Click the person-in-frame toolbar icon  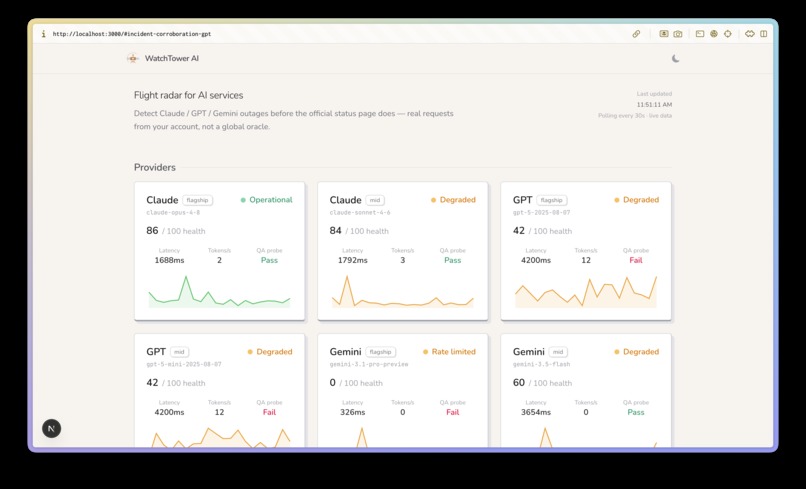(x=664, y=34)
